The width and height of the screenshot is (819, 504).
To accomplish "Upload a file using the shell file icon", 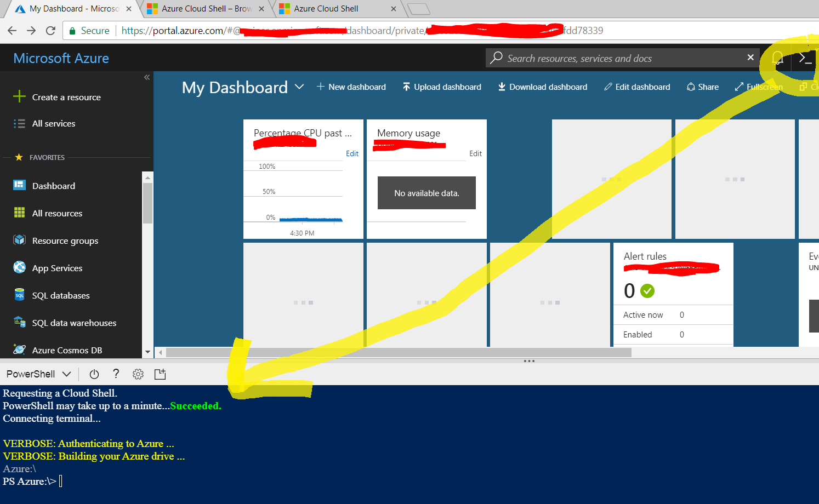I will coord(160,374).
